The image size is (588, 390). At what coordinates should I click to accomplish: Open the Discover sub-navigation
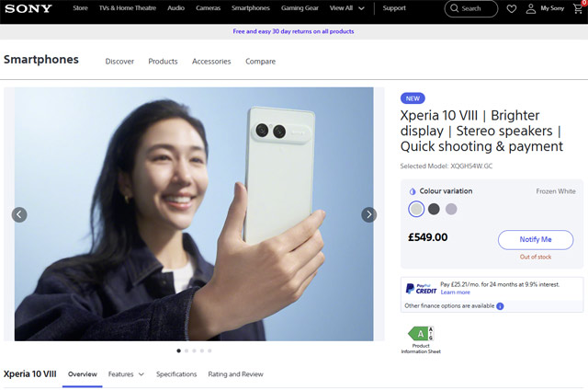[x=119, y=62]
